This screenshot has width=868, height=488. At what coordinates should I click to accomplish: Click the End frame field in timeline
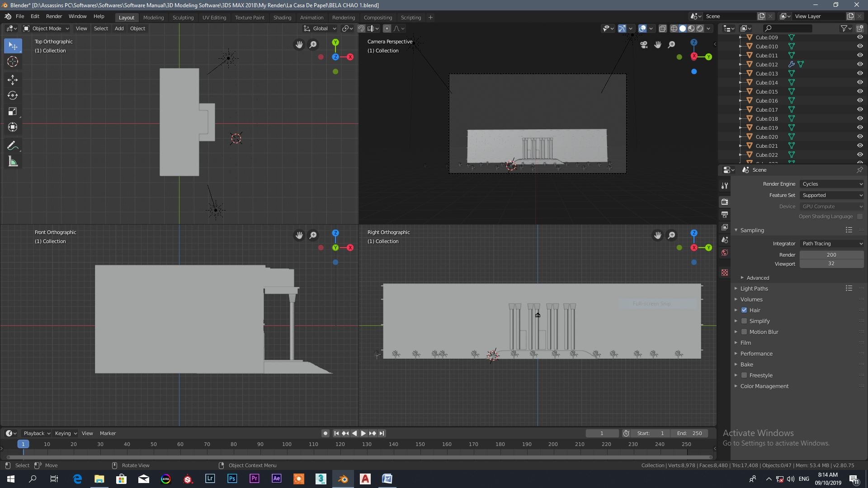[690, 433]
